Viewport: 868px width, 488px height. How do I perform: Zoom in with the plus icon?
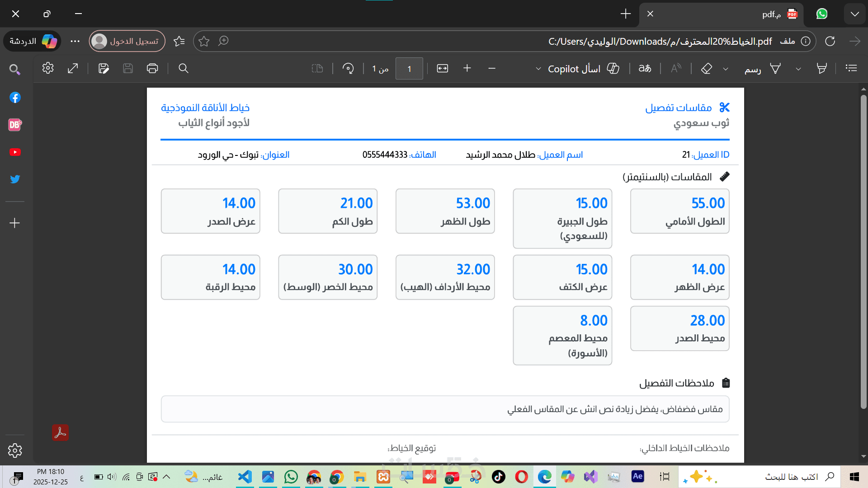[467, 68]
